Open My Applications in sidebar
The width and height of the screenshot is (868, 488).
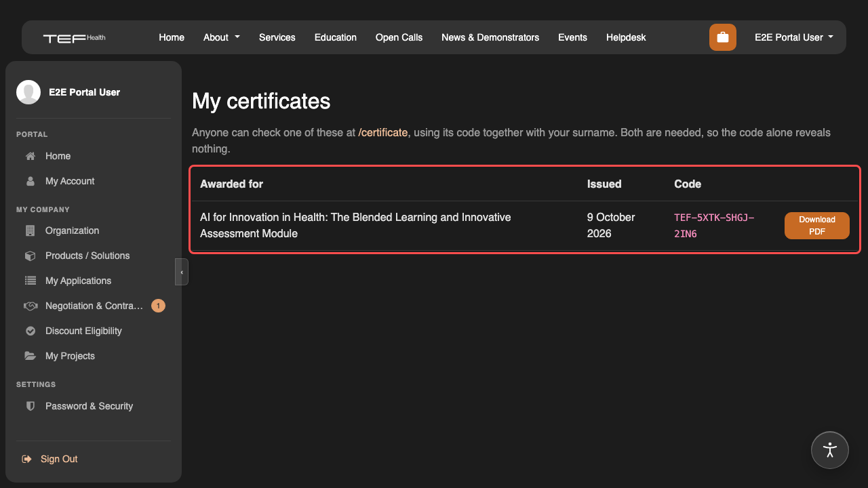78,281
